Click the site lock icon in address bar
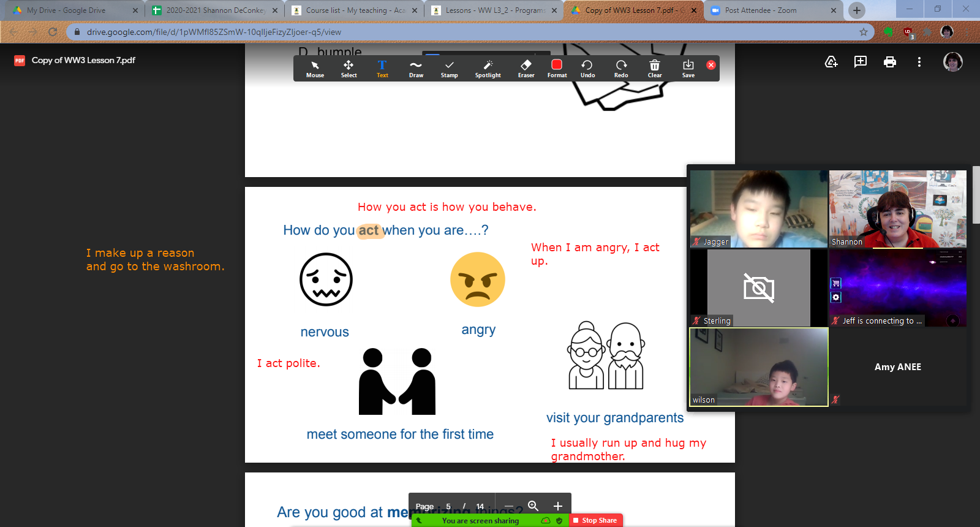The image size is (980, 527). (x=77, y=32)
